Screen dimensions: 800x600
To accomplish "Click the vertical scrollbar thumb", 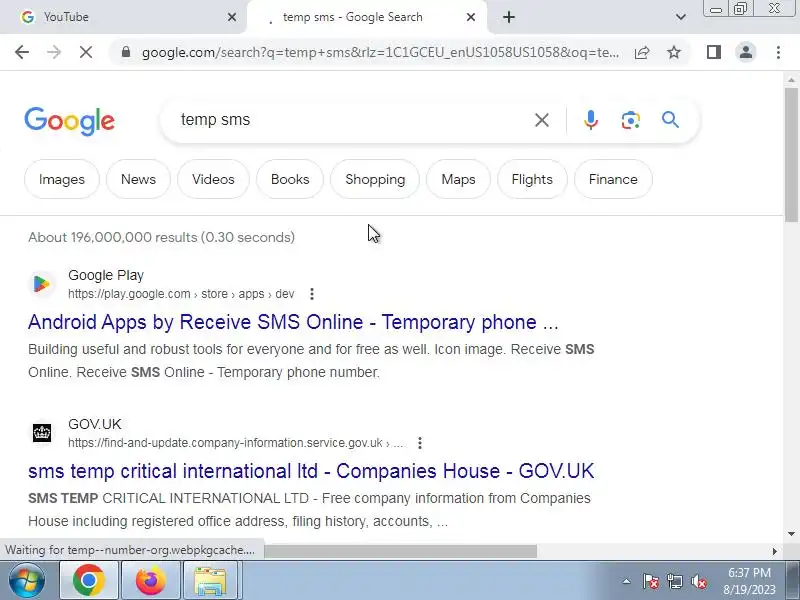I will (791, 155).
